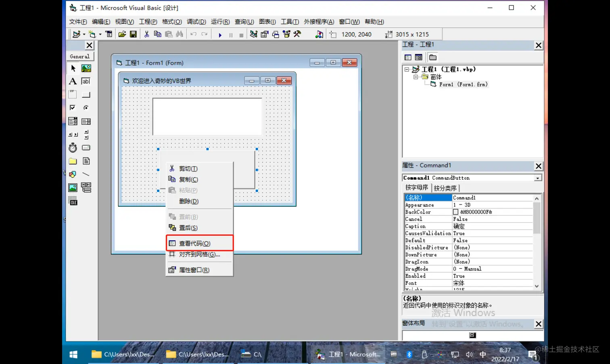The height and width of the screenshot is (364, 610).
Task: Select the FileListBox control tool
Action: 86,161
